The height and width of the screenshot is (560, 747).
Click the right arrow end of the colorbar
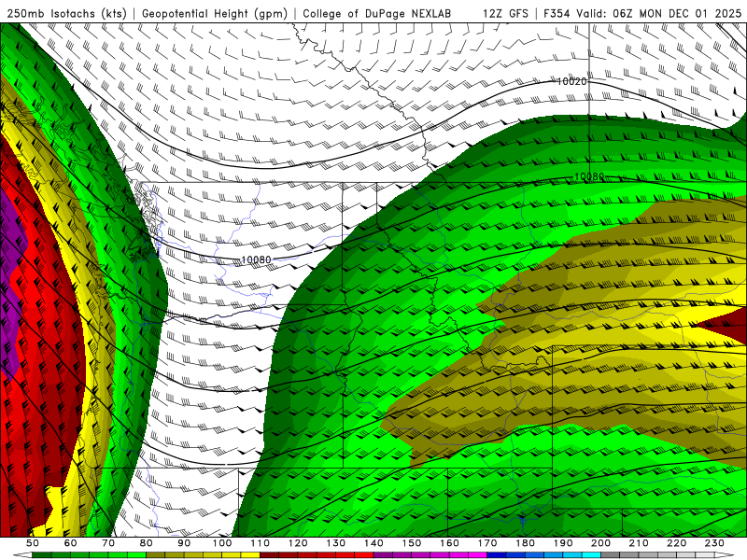pyautogui.click(x=725, y=555)
